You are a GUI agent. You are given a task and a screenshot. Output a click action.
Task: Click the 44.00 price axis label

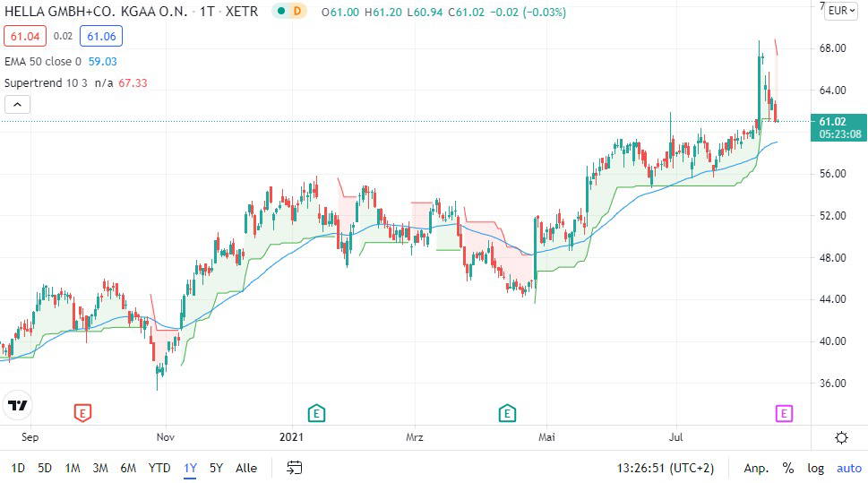[x=832, y=299]
